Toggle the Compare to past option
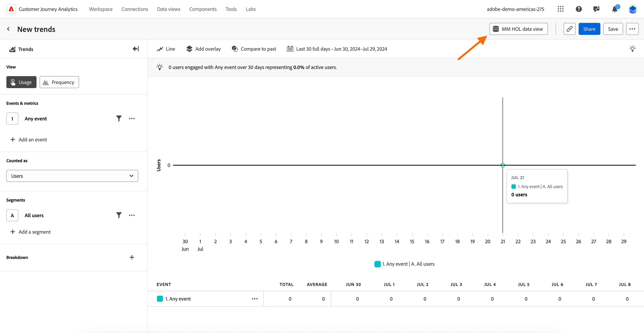Screen dimensions: 644x333 tap(254, 49)
